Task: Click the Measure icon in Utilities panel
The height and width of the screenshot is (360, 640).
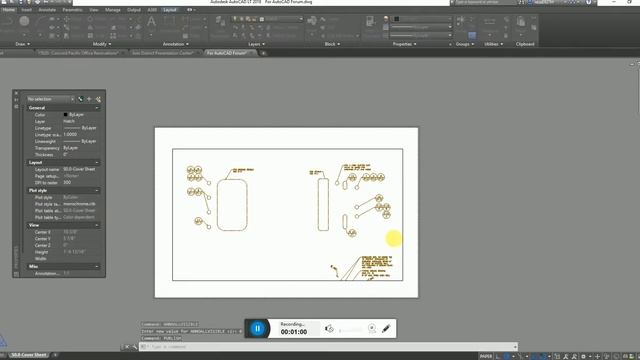Action: (x=489, y=22)
